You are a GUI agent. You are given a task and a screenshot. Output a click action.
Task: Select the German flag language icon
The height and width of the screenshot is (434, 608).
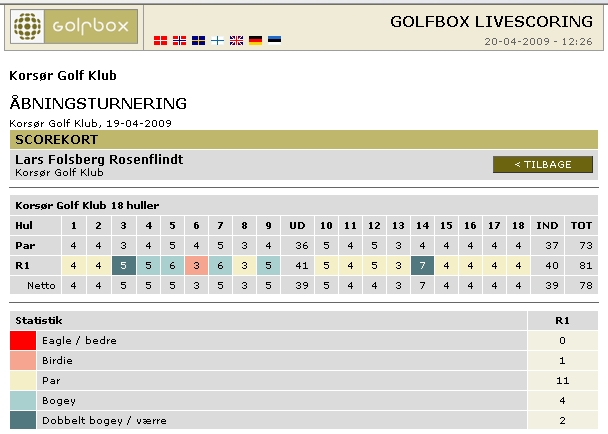click(x=255, y=40)
